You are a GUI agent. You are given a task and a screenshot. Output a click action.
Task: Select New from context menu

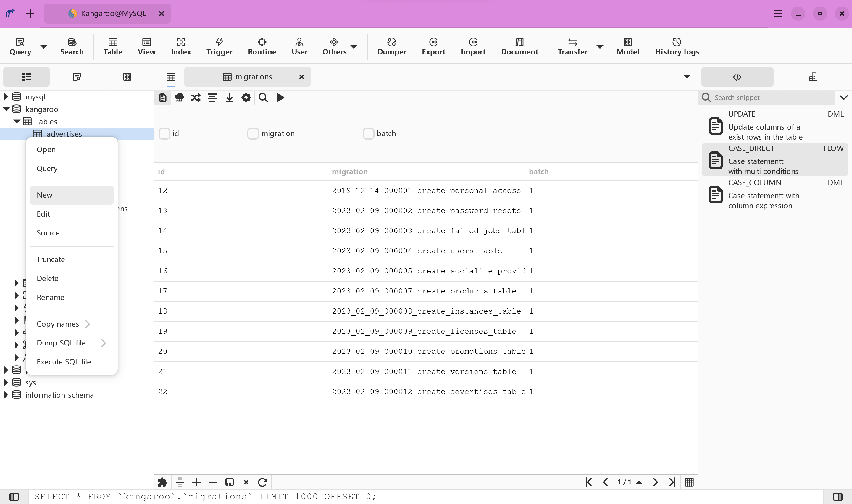44,194
